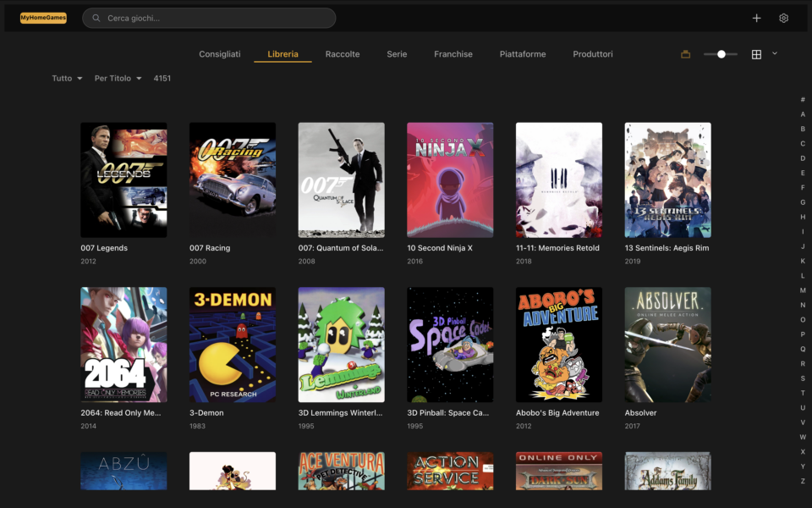812x508 pixels.
Task: Open the 007 Racing cover
Action: click(233, 179)
